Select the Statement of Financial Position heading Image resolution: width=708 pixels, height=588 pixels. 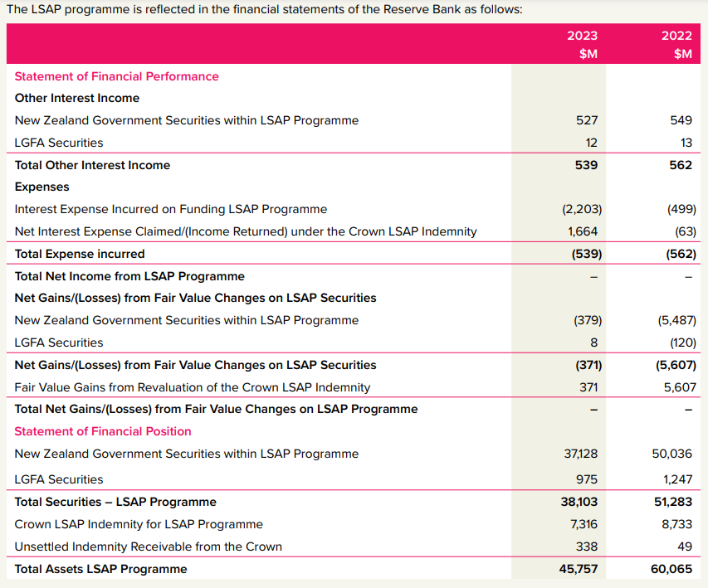point(103,431)
